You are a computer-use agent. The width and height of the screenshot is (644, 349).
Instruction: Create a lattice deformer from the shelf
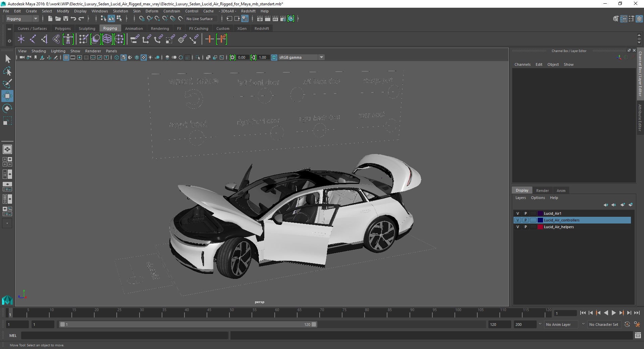(x=107, y=39)
